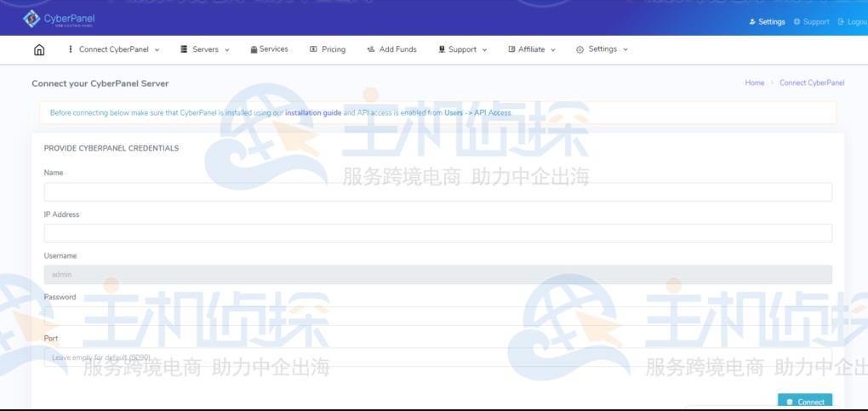Open the Add Funds page
The image size is (868, 411).
(397, 49)
